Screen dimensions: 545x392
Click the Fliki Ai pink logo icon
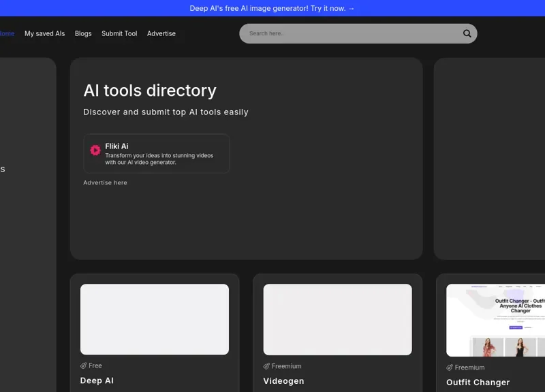(95, 150)
